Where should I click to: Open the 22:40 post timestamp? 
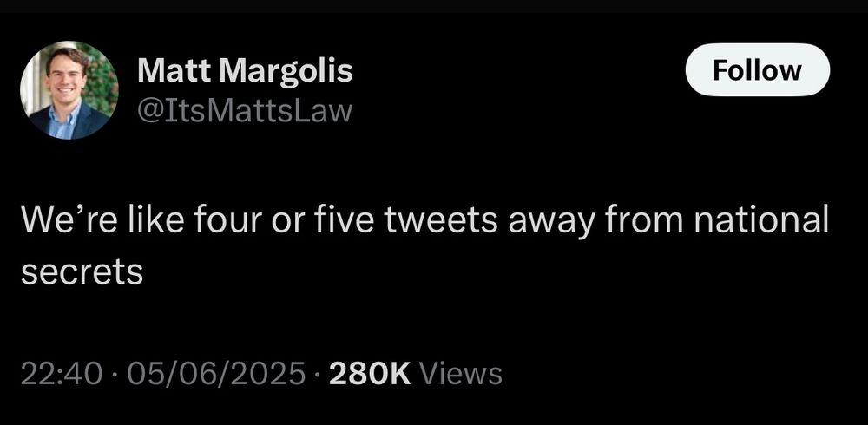pyautogui.click(x=62, y=374)
